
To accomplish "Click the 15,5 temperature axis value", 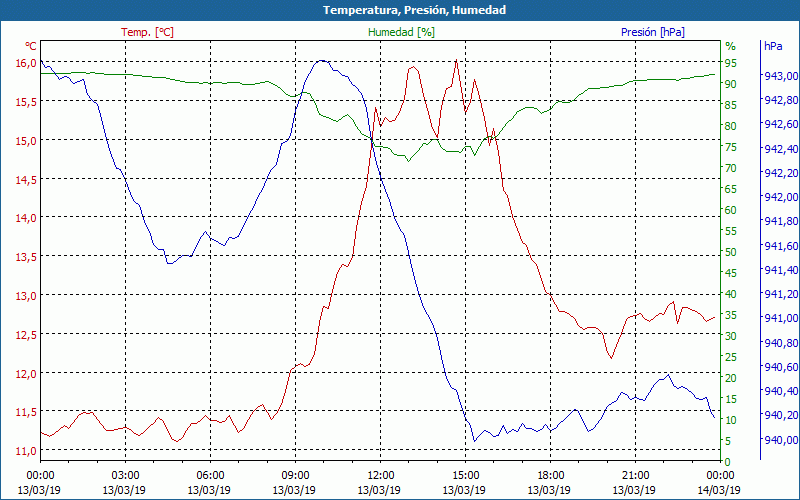I will [27, 102].
